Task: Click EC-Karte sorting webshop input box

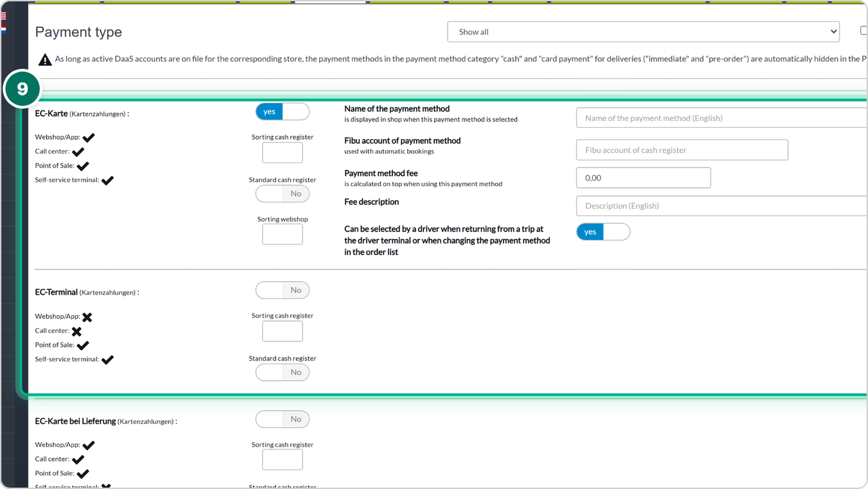Action: (x=282, y=234)
